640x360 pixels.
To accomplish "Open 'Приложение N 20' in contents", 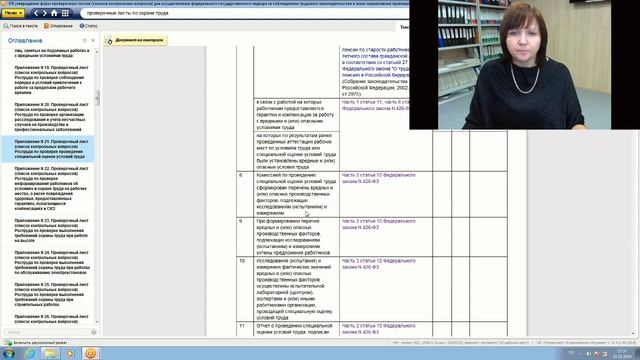I will pyautogui.click(x=51, y=117).
